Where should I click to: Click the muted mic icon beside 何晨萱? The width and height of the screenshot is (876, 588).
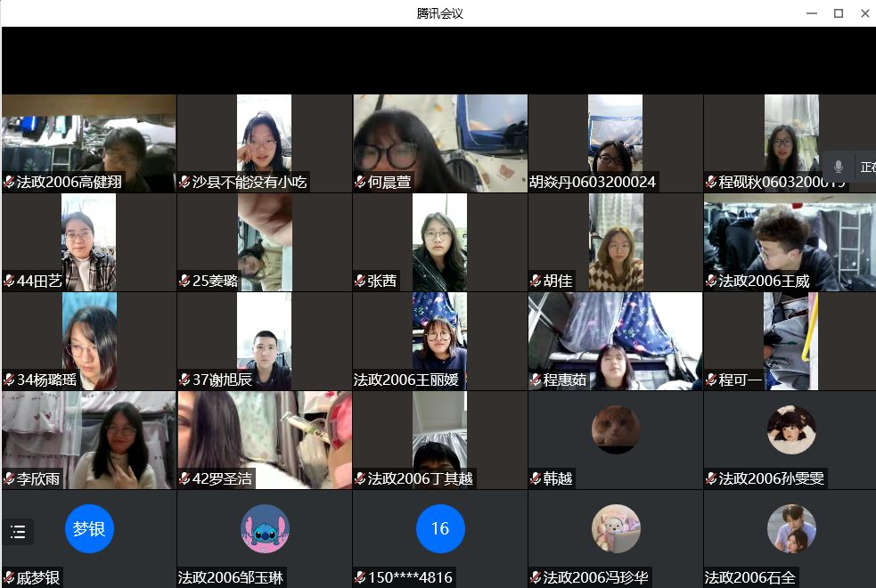pyautogui.click(x=360, y=182)
